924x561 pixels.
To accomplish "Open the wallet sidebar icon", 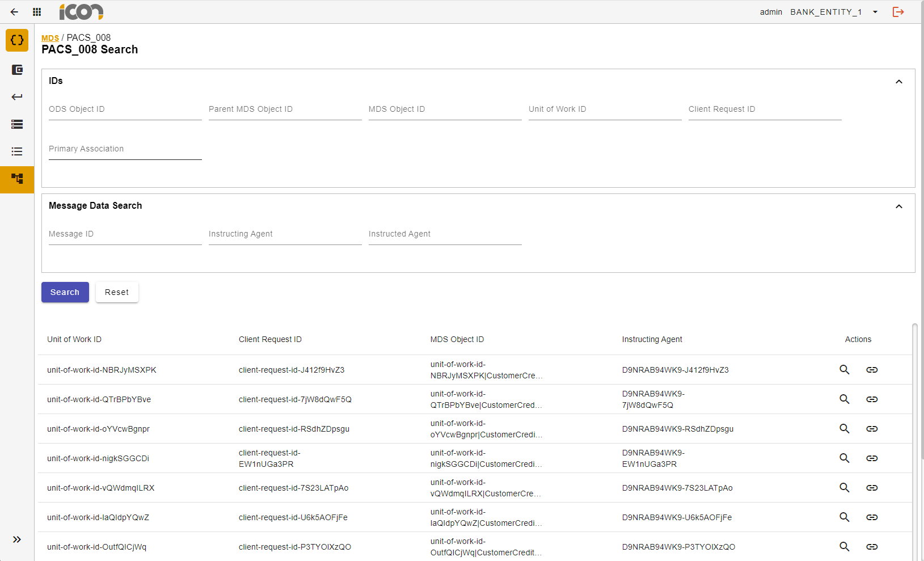I will pos(17,70).
